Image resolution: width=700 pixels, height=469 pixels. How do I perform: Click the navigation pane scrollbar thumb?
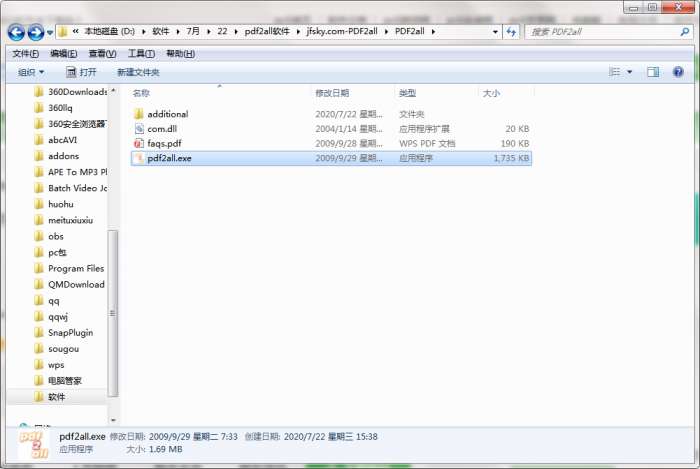coord(113,313)
